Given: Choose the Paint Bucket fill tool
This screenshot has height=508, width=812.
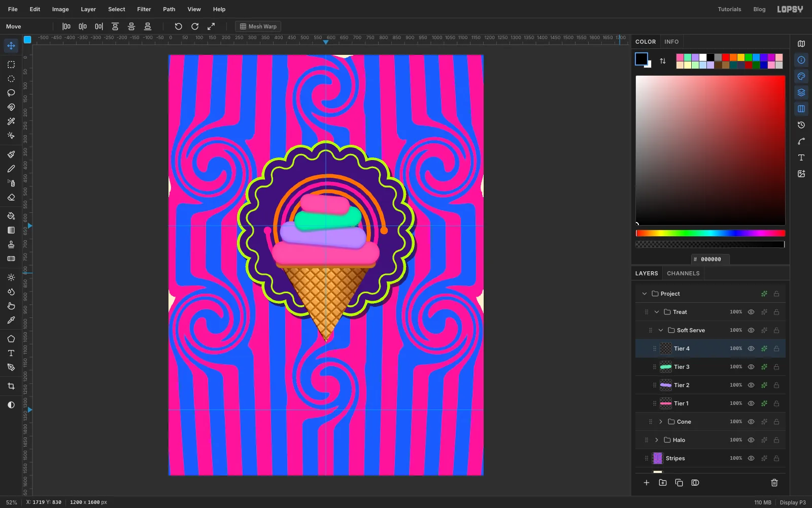Looking at the screenshot, I should pos(11,216).
